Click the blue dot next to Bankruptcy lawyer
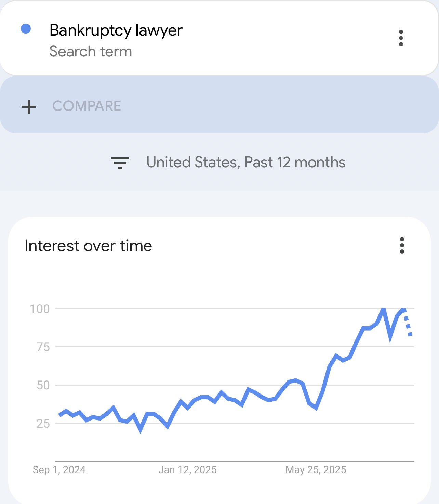Viewport: 439px width, 504px height. pyautogui.click(x=26, y=29)
